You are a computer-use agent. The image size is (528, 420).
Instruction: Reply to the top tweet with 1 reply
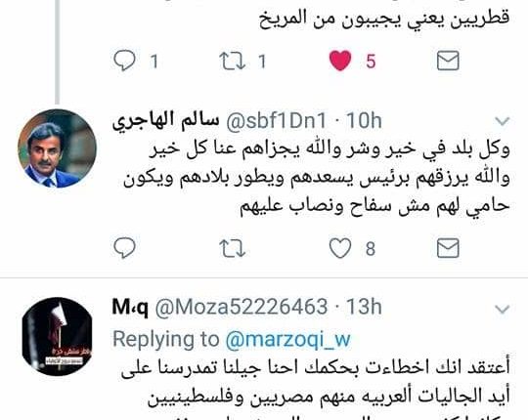(x=125, y=61)
